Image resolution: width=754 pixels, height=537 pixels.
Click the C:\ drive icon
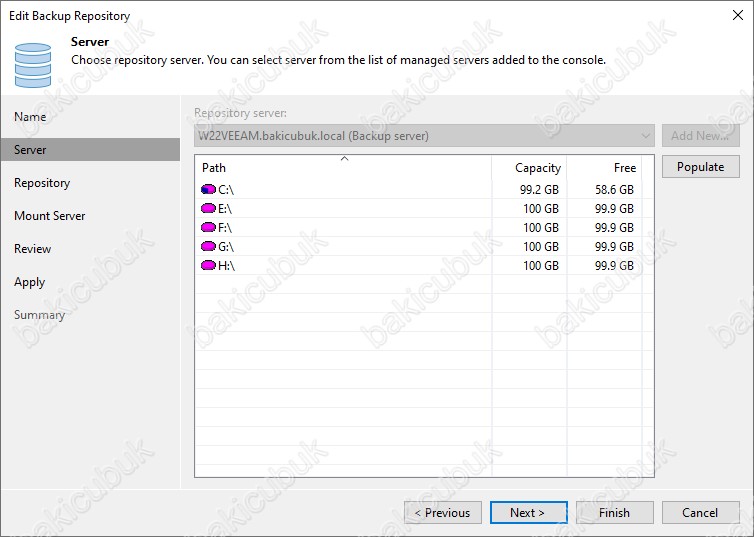[x=208, y=189]
